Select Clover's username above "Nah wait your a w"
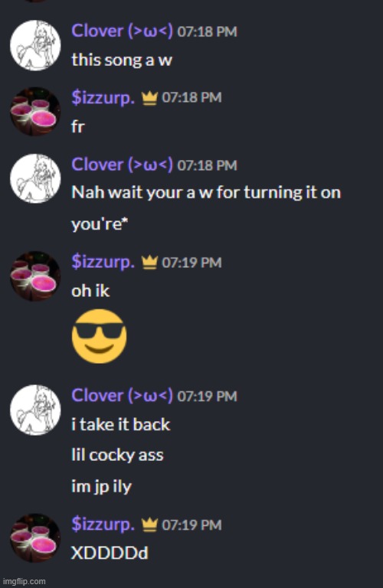 [123, 165]
